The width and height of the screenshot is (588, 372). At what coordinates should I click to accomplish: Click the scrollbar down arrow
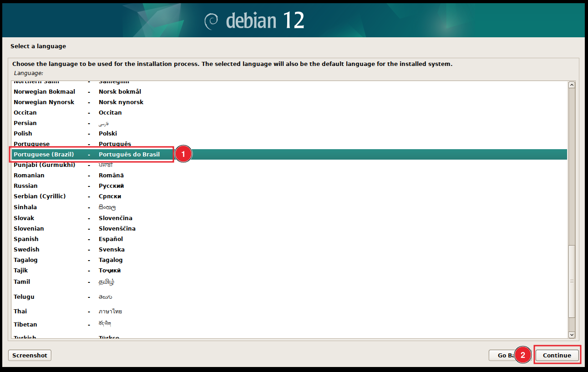(572, 335)
